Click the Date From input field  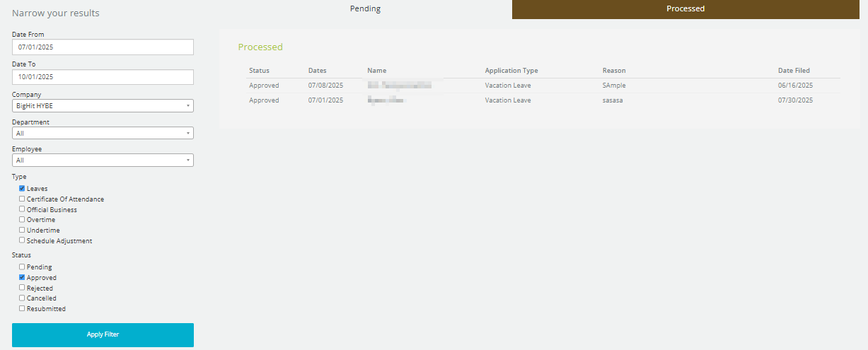click(103, 47)
